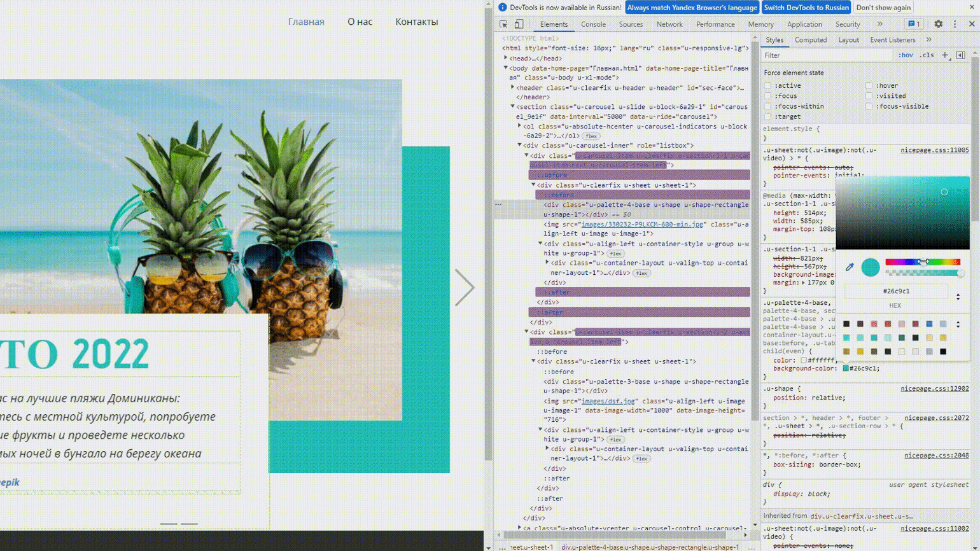
Task: Activate the inspect element picker icon
Action: coord(503,24)
